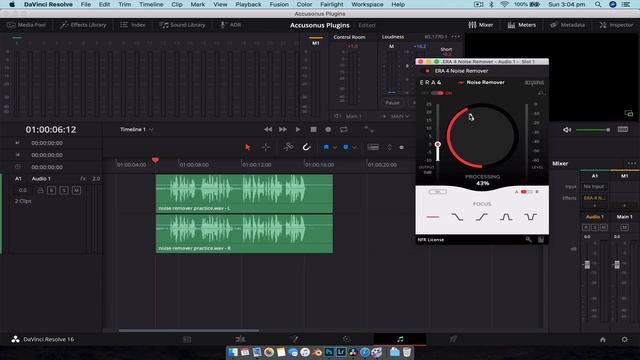Image resolution: width=640 pixels, height=360 pixels.
Task: Select the red pointer selection tool
Action: pyautogui.click(x=247, y=147)
